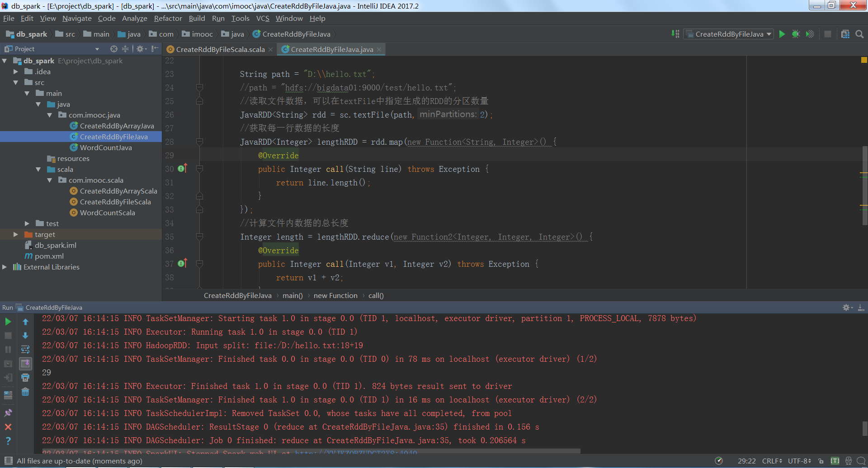Open Run panel settings gear dropdown
The height and width of the screenshot is (468, 868).
tap(848, 307)
